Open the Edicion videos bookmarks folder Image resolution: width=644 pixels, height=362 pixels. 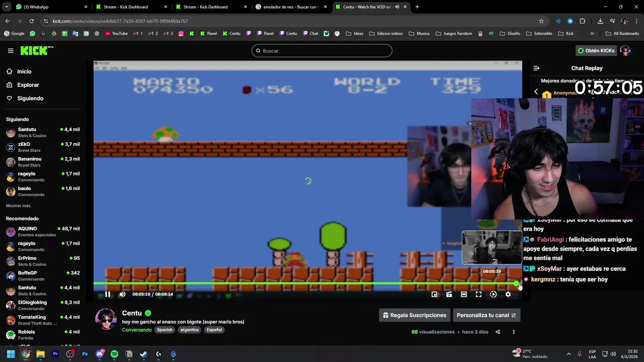click(x=385, y=34)
